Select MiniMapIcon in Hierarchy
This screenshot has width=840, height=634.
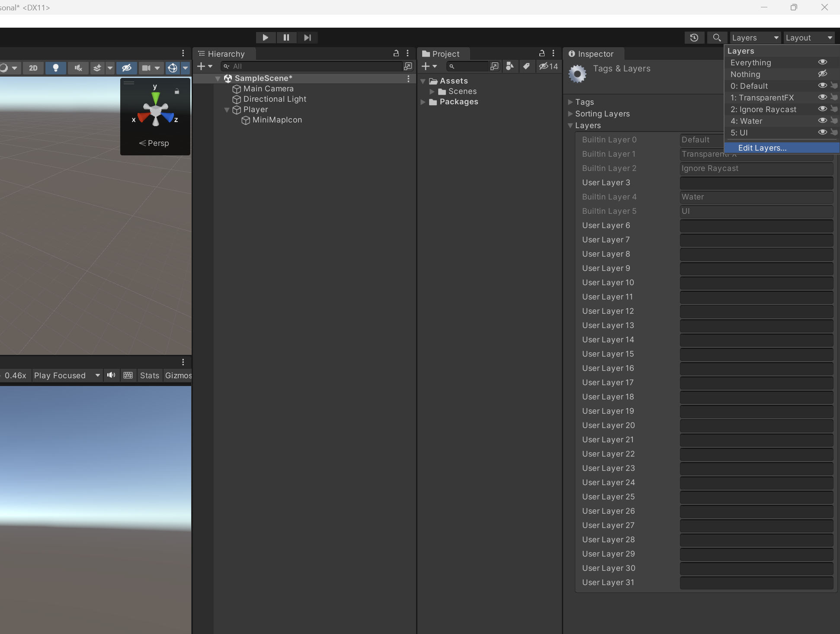coord(277,120)
